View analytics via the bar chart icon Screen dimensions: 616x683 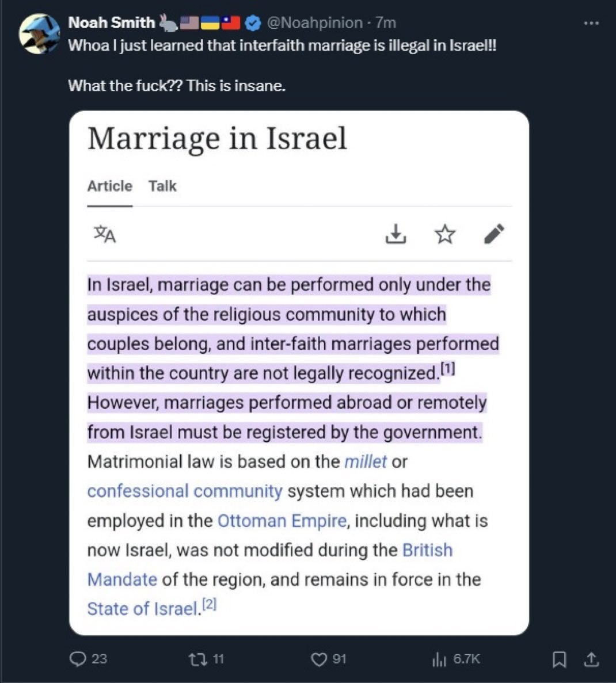439,659
